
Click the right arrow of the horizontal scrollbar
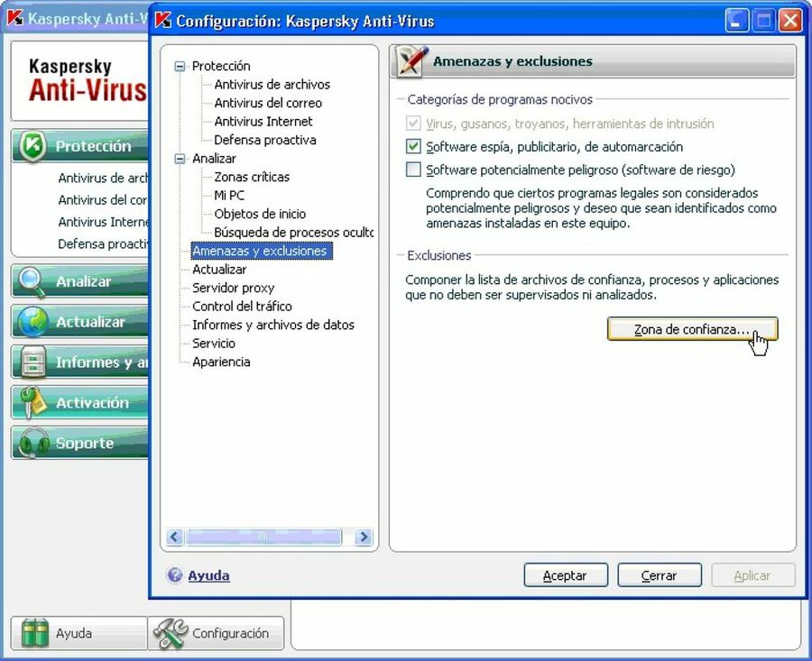tap(363, 537)
